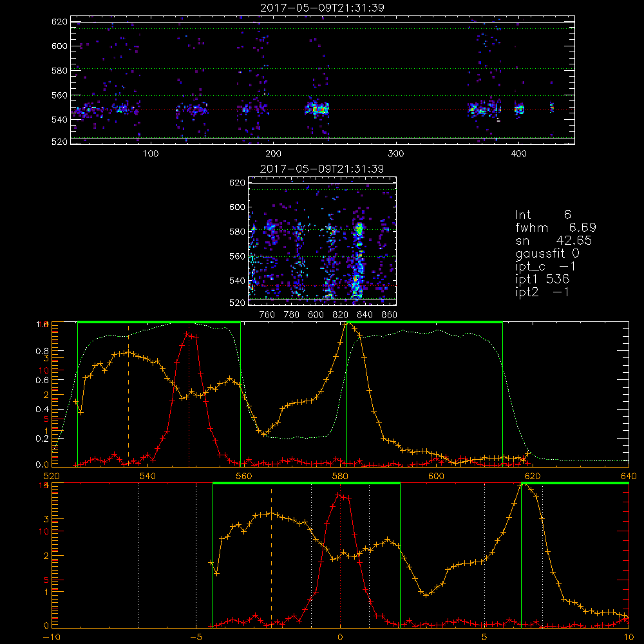Viewport: 644px width, 644px height.
Task: Select the 'ipt2 -1' readout line
Action: click(x=542, y=292)
